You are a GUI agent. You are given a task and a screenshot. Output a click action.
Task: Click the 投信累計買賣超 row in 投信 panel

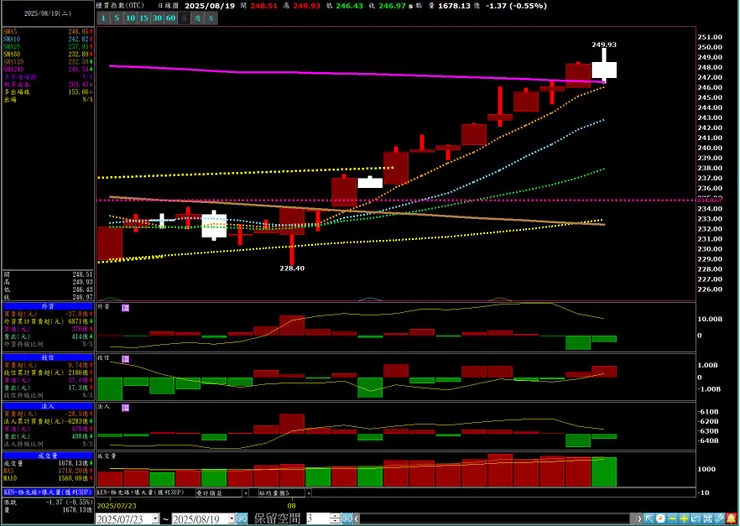pos(48,373)
